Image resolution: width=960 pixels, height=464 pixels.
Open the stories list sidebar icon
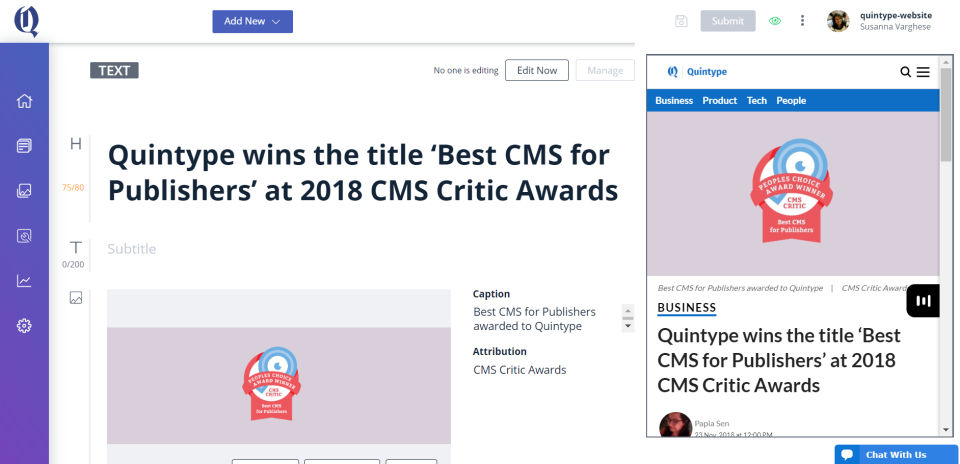(x=24, y=146)
